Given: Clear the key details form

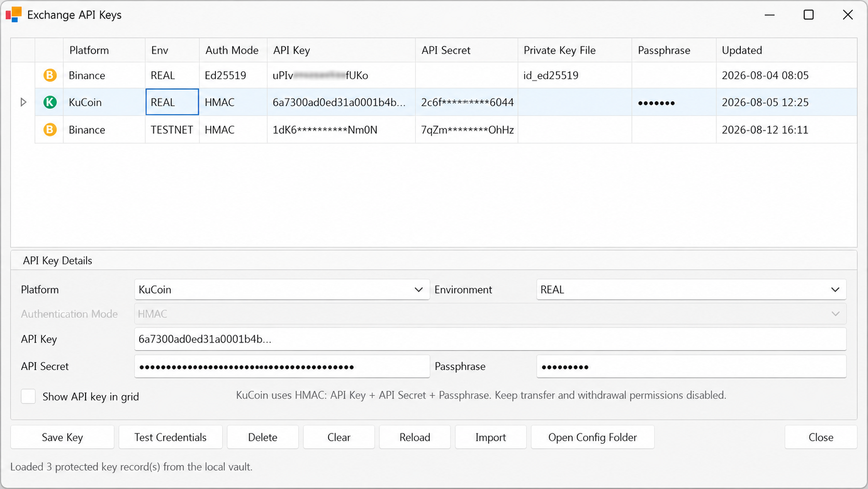Looking at the screenshot, I should (339, 437).
